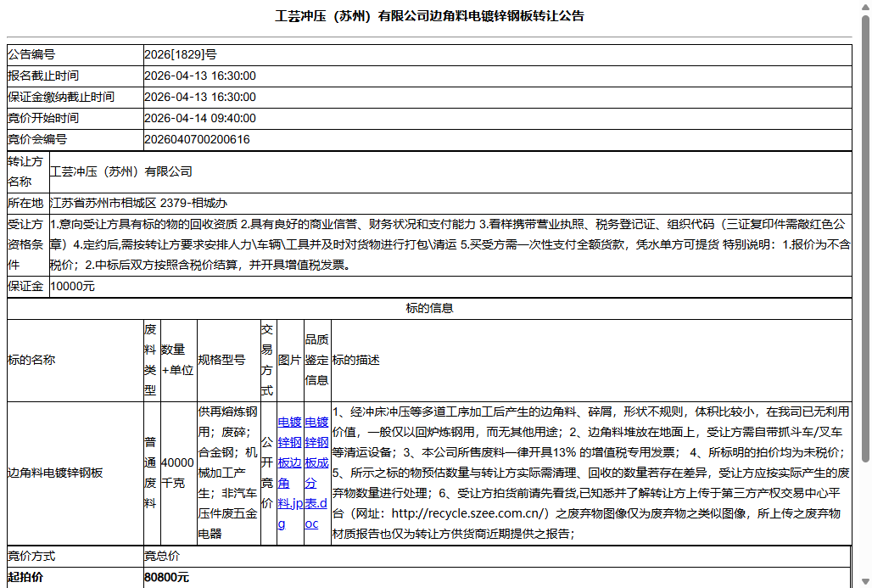This screenshot has width=872, height=588.
Task: Select announcement number 2026[1829]号
Action: 181,54
